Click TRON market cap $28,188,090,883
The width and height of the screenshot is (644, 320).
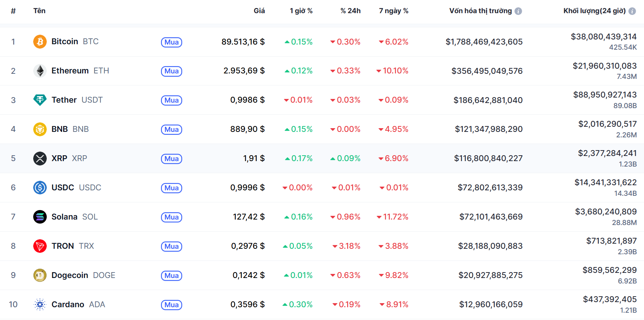click(490, 246)
